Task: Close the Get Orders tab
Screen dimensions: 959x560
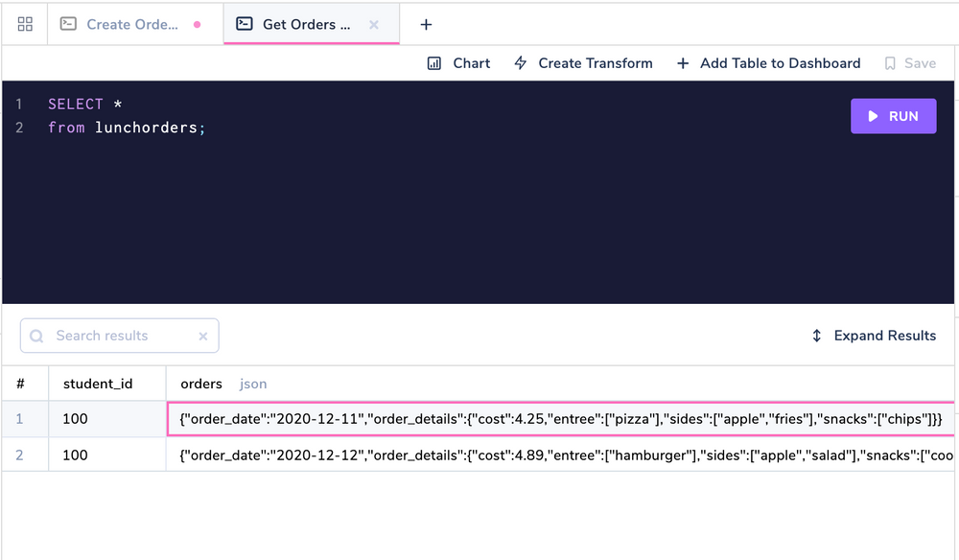Action: click(374, 24)
